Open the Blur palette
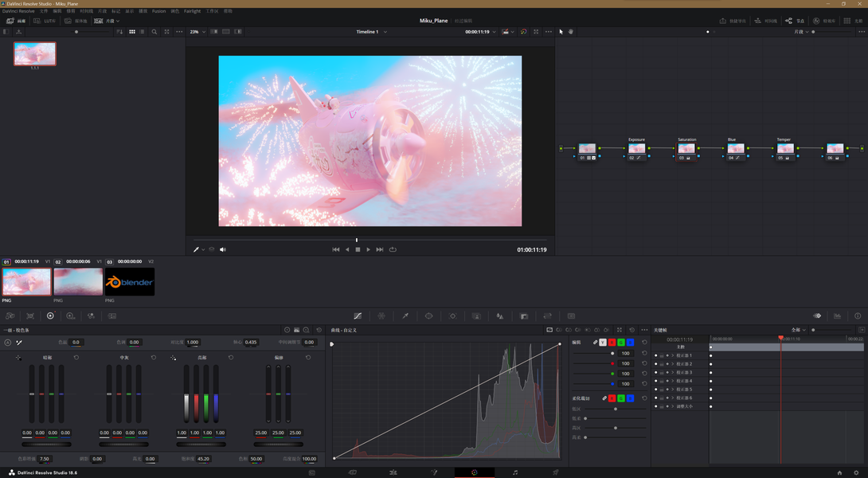 click(500, 315)
